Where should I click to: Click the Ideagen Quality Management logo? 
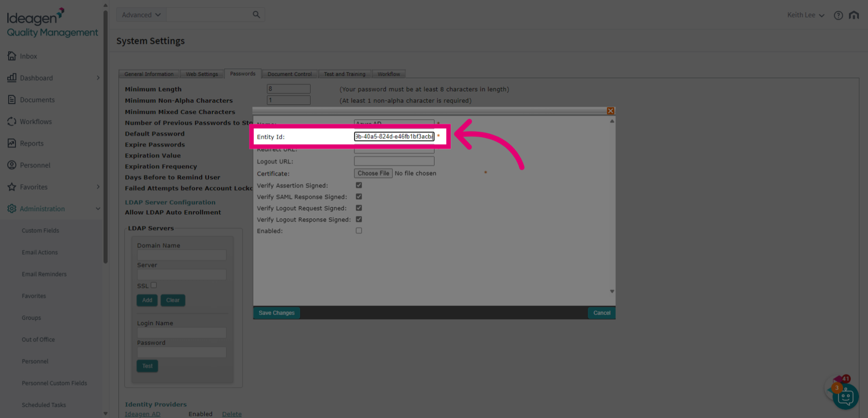[x=52, y=23]
